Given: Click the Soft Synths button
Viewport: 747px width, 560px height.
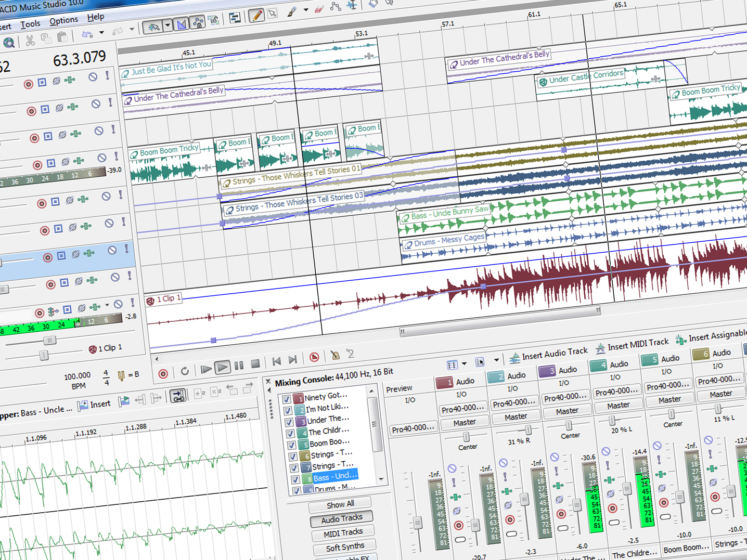Looking at the screenshot, I should [344, 547].
